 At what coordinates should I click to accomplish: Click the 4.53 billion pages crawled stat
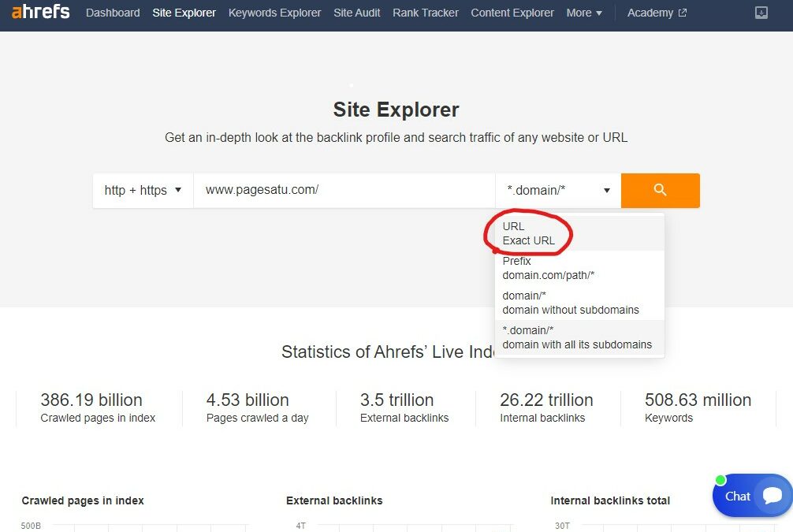point(258,407)
